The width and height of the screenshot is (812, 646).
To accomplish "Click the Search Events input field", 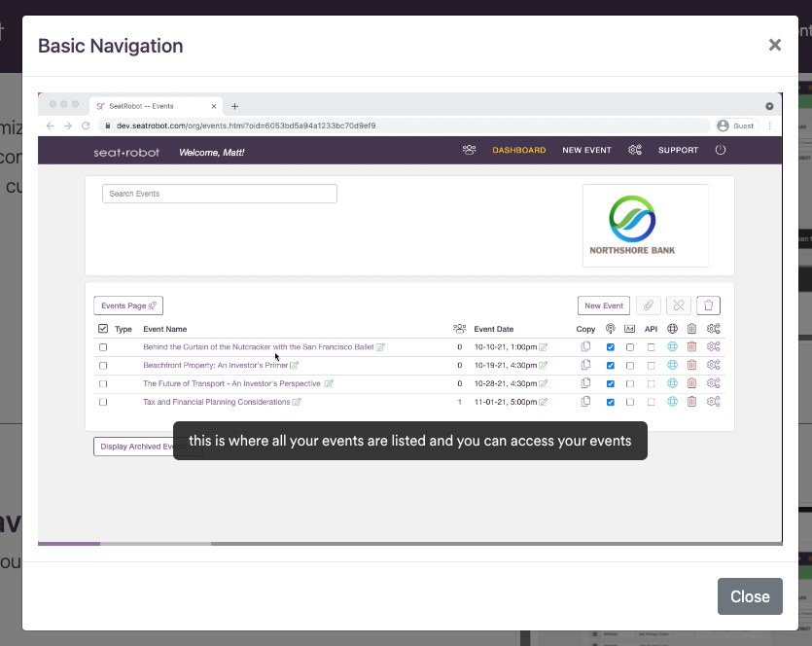I will point(219,194).
